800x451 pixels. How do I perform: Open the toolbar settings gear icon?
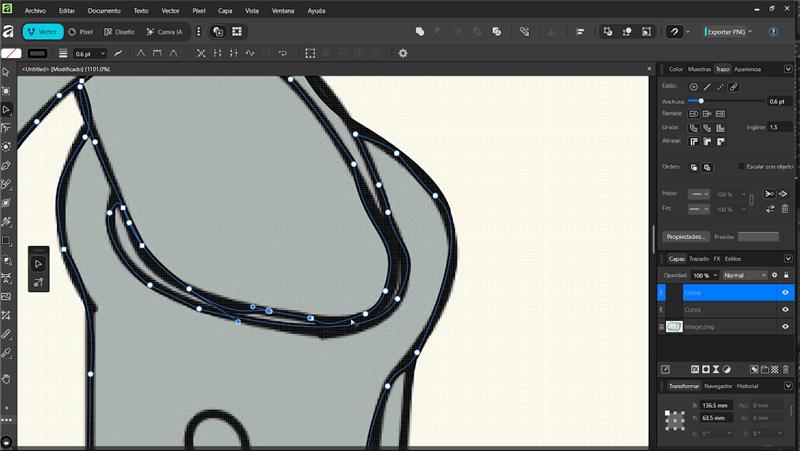pyautogui.click(x=403, y=53)
